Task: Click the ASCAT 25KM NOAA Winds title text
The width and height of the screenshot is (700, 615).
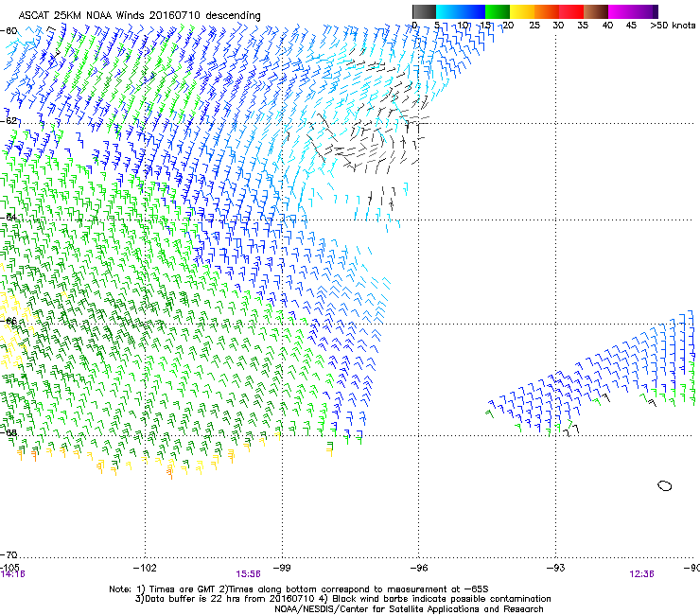Action: (x=139, y=16)
